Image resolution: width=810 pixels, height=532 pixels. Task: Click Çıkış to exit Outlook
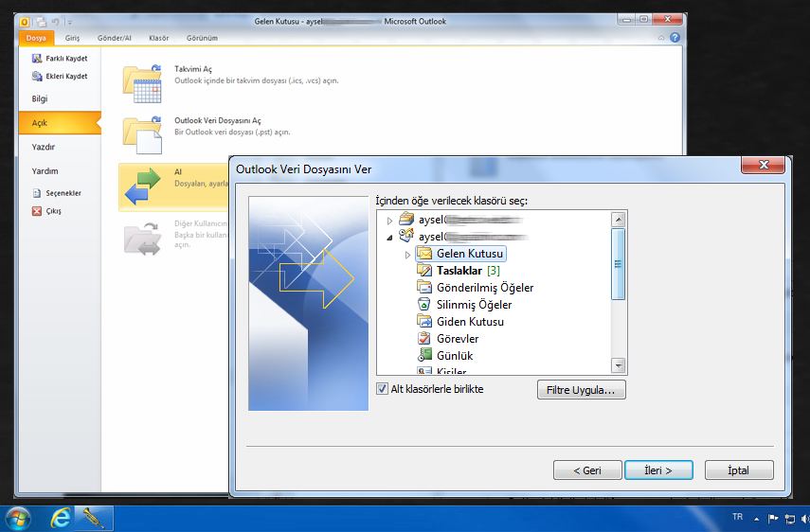[x=47, y=210]
